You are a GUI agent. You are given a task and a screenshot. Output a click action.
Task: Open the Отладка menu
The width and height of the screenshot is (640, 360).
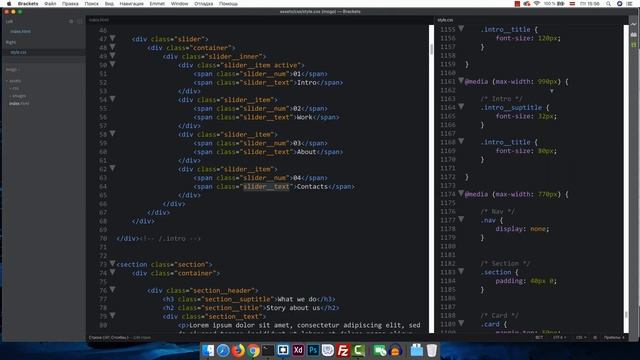[x=204, y=4]
